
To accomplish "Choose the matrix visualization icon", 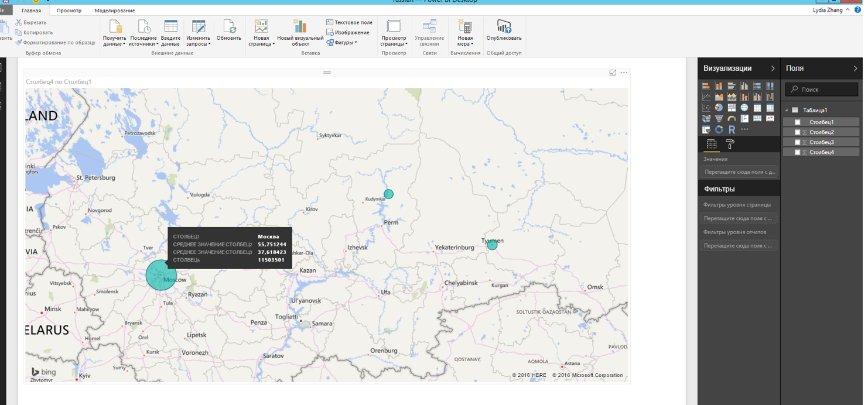I will 770,108.
